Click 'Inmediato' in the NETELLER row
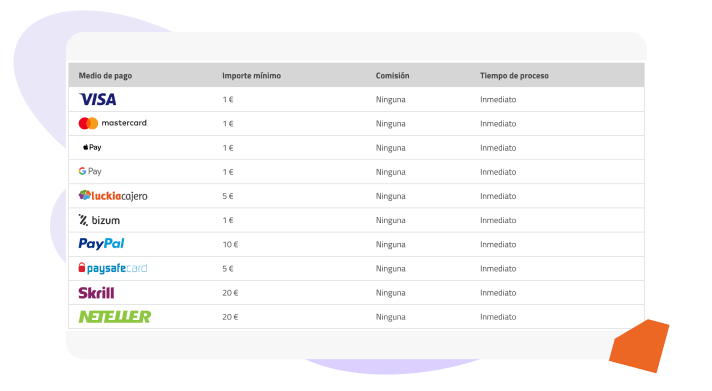Viewport: 712px width, 391px height. click(498, 317)
